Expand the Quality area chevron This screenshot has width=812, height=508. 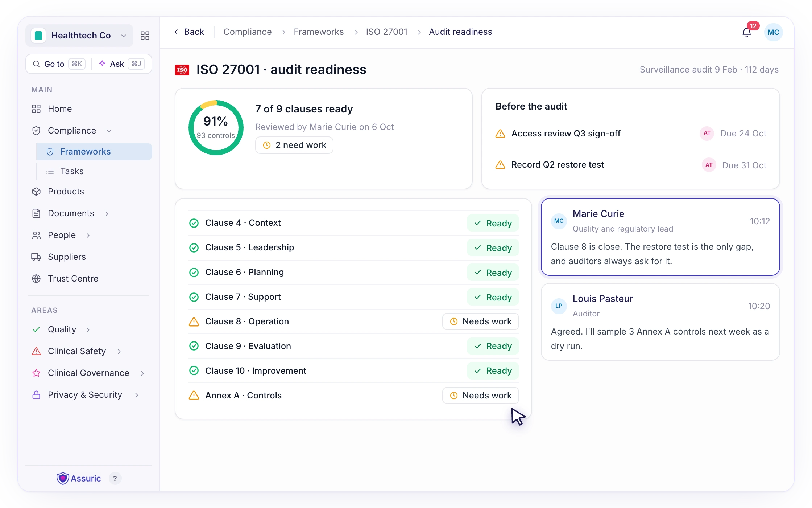(88, 329)
